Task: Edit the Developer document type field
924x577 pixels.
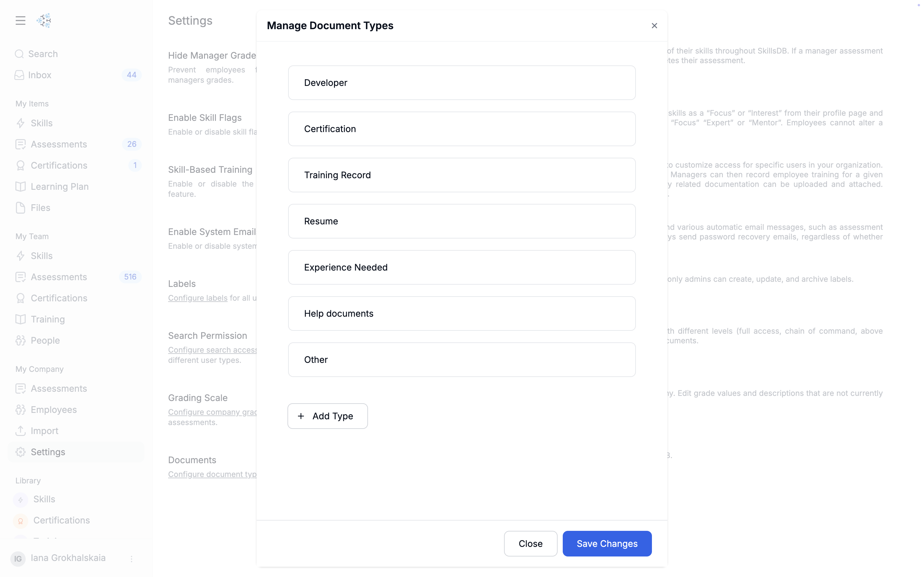Action: coord(462,83)
